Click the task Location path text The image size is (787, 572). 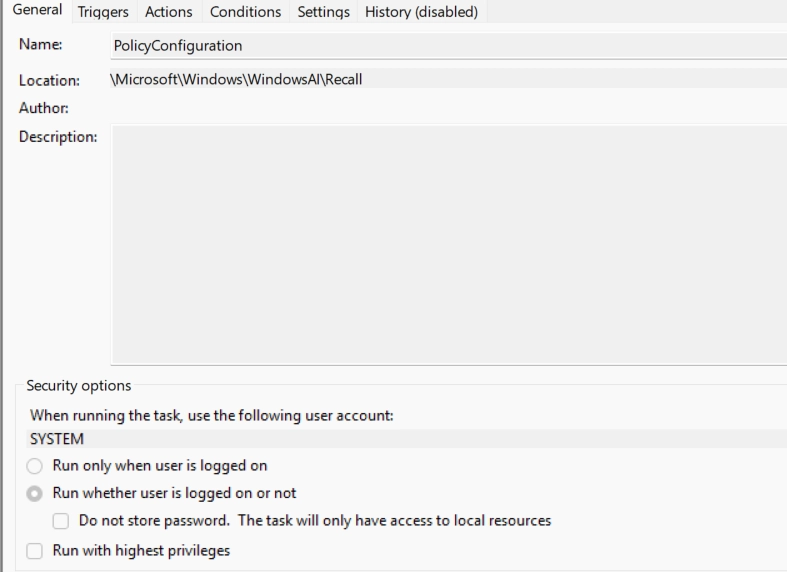[x=236, y=79]
